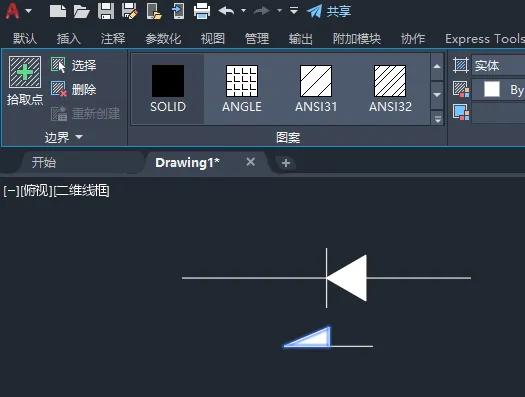Open the 协作 ribbon tab
Viewport: 525px width, 397px height.
[x=413, y=39]
